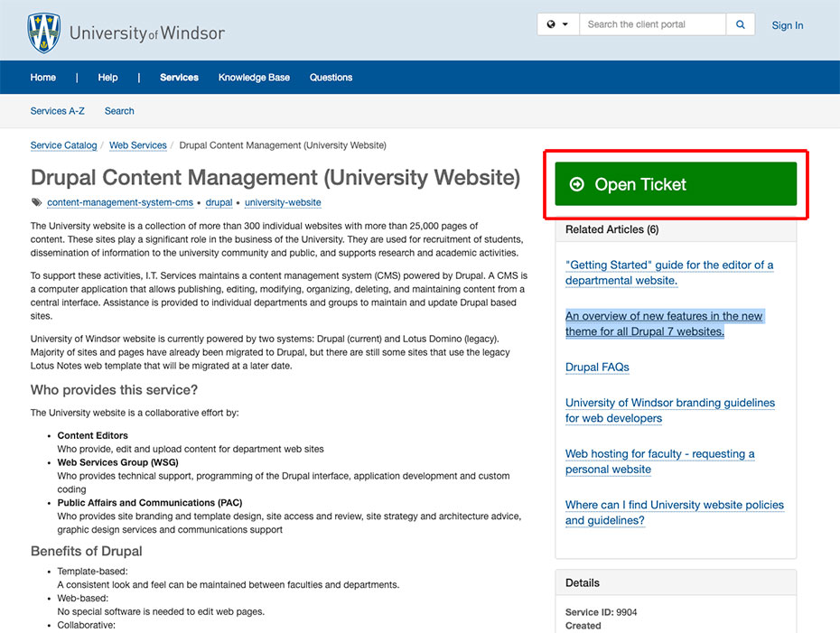
Task: Open the Home menu item
Action: click(x=43, y=78)
